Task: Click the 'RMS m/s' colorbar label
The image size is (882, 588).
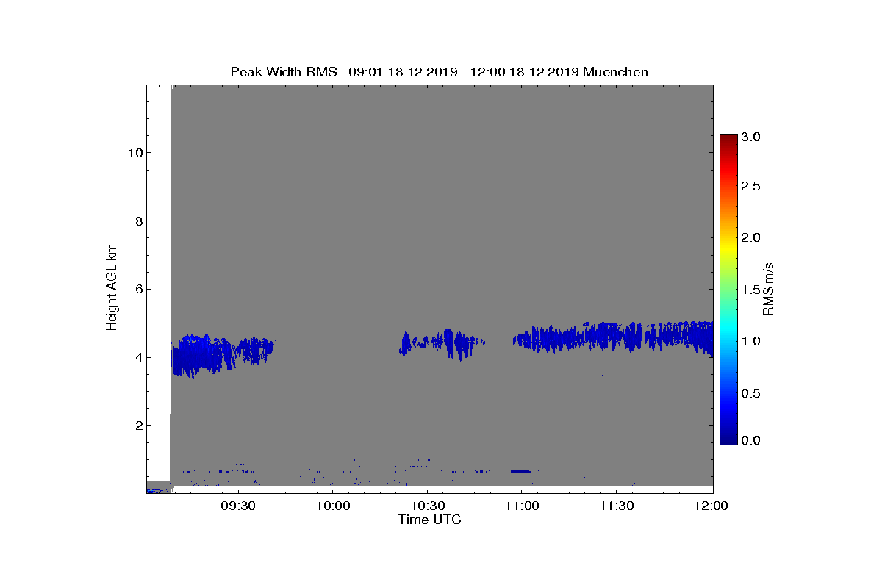Action: [768, 289]
